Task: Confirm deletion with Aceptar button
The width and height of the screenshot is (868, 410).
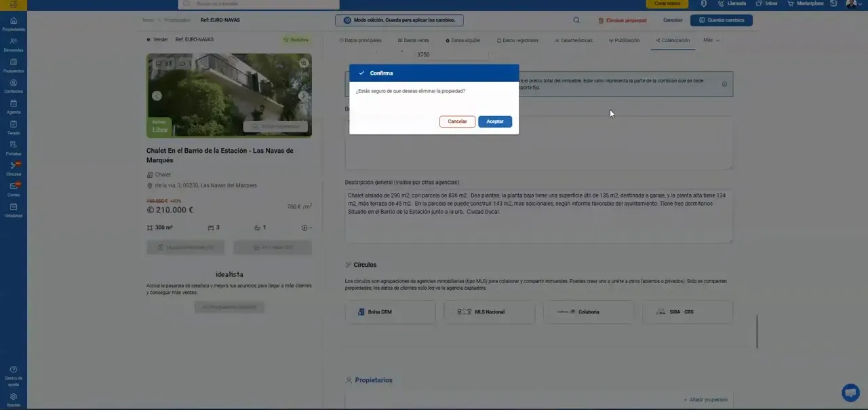Action: point(495,122)
